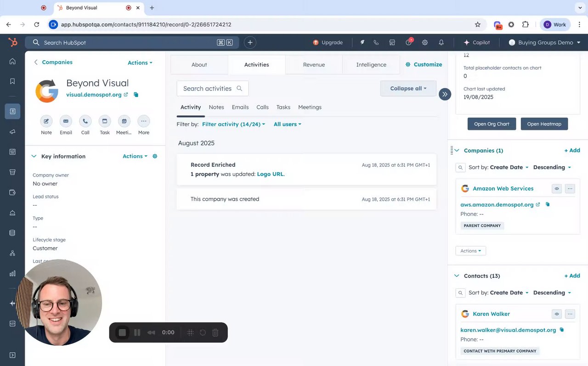Open the Marketing megaphone icon in sidebar
Viewport: 588px width, 366px height.
[x=12, y=131]
